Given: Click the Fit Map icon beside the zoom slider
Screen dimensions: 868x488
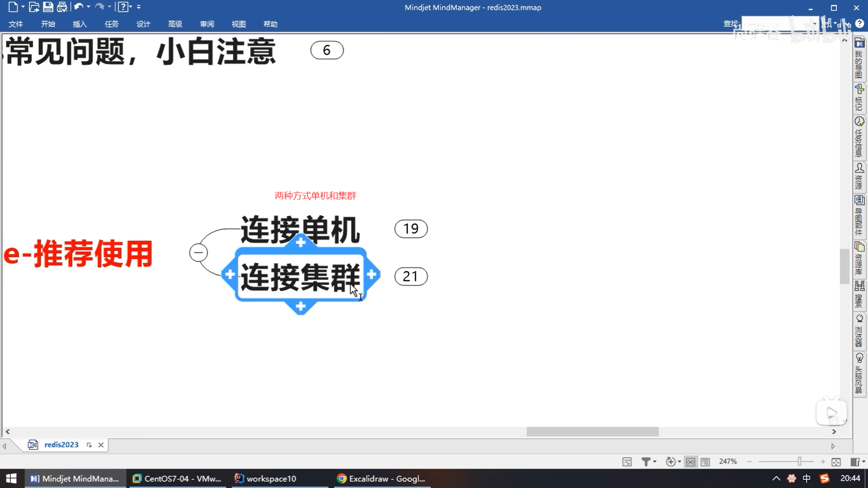Looking at the screenshot, I should pyautogui.click(x=836, y=462).
